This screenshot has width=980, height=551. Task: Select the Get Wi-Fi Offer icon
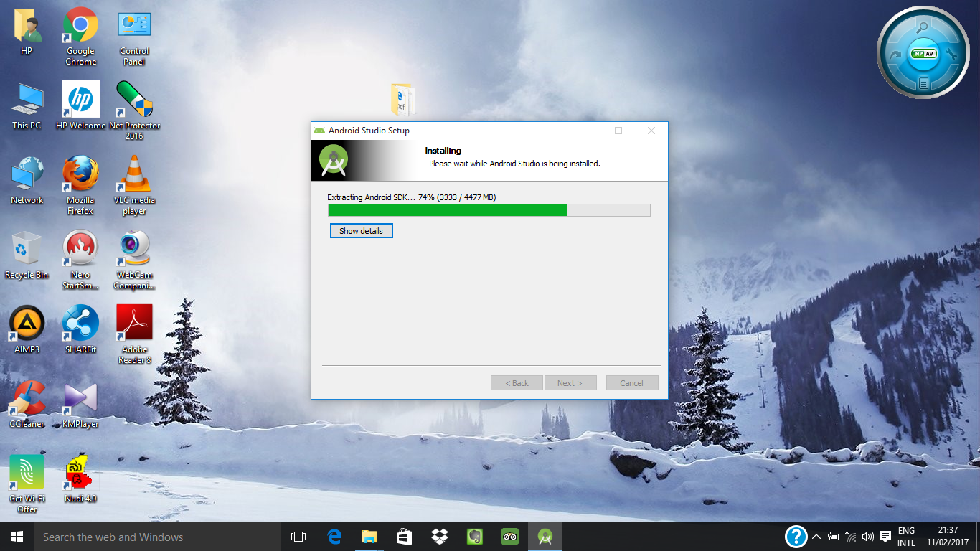point(27,484)
